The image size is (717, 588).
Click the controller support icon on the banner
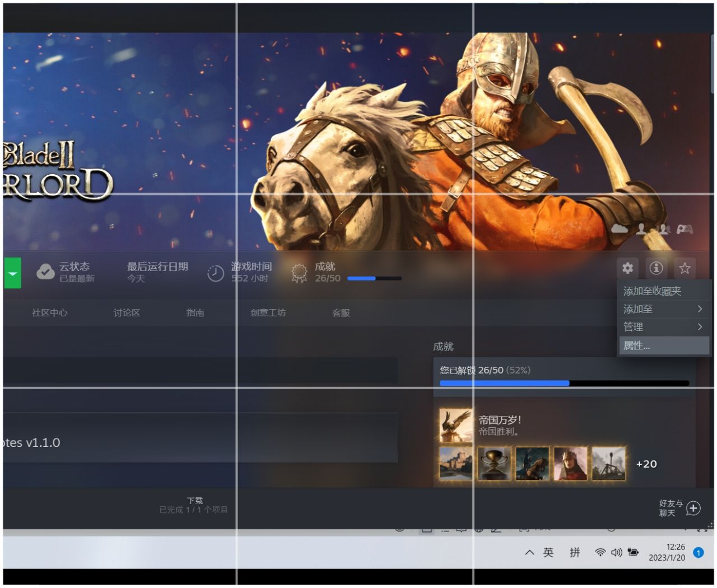(685, 228)
